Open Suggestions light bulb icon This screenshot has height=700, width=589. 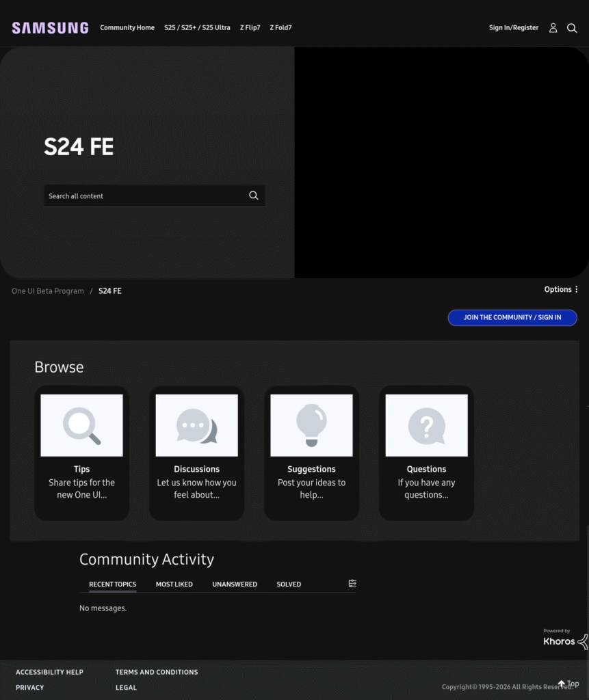click(x=311, y=425)
